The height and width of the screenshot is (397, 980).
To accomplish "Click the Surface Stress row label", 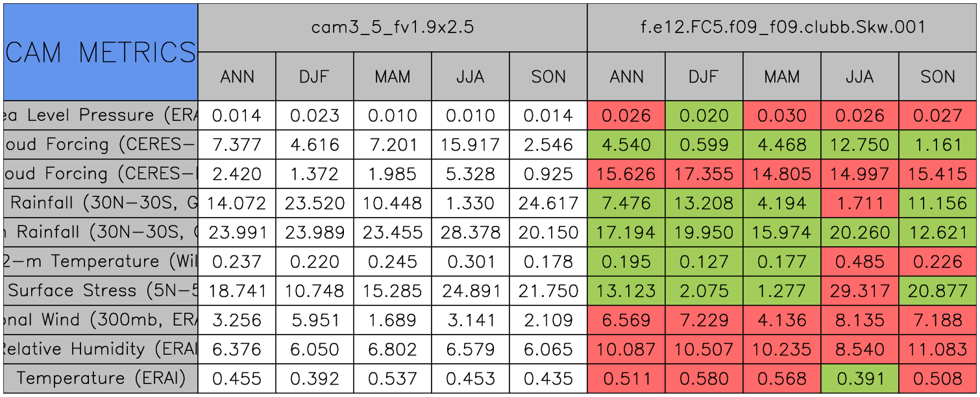I will [x=101, y=290].
